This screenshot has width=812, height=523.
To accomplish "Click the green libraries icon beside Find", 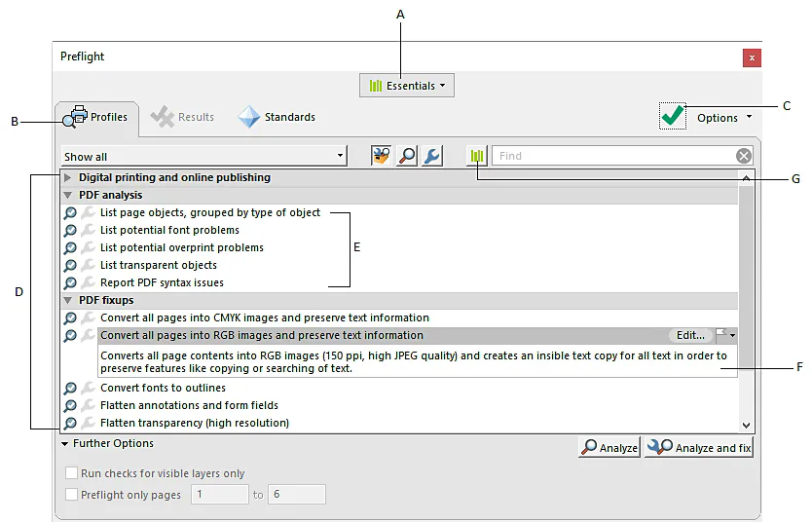I will [476, 156].
